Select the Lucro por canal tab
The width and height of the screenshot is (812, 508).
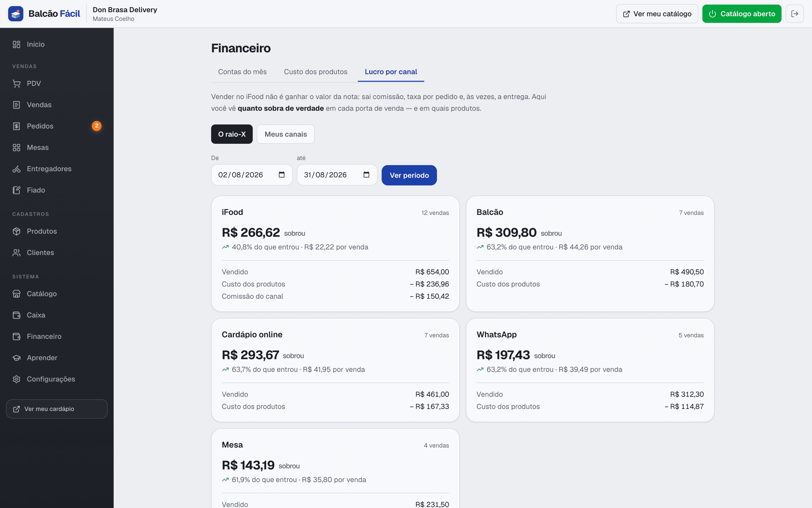[x=391, y=72]
